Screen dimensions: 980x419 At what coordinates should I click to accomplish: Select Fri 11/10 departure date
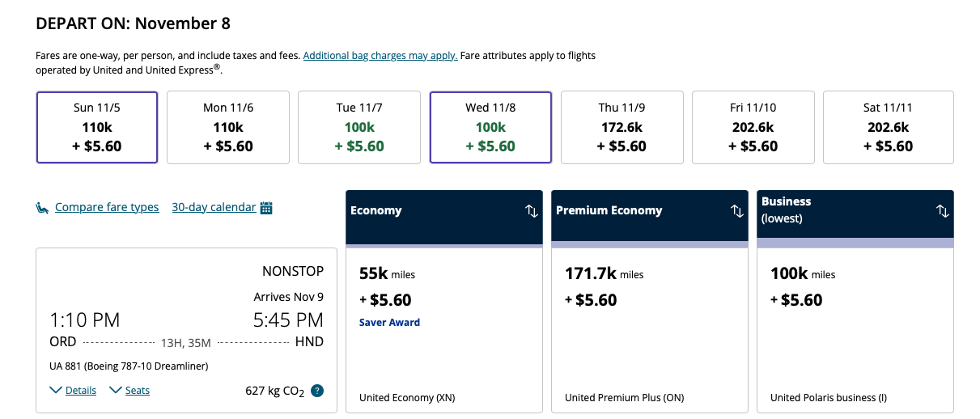(753, 127)
